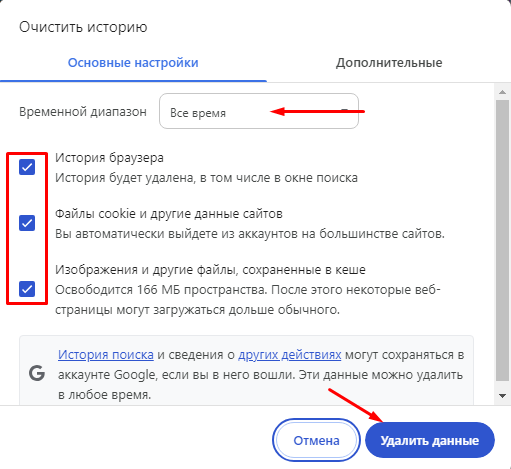Open the История поиска link
511x469 pixels.
click(x=106, y=355)
